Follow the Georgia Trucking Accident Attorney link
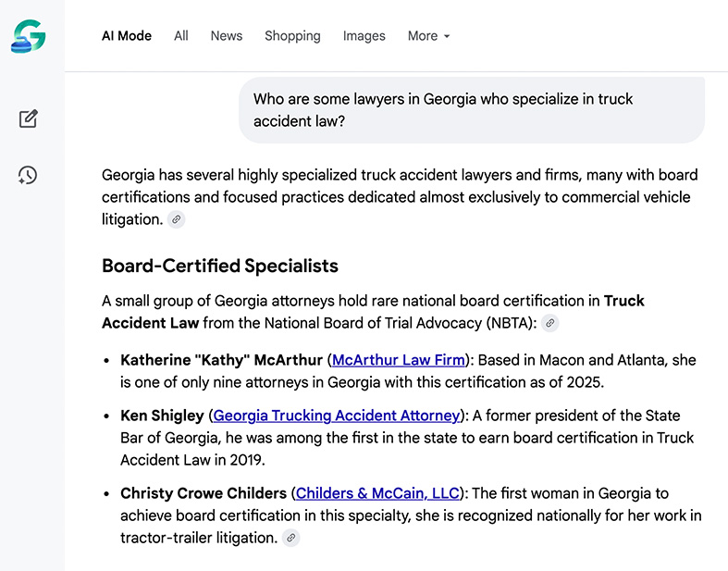Image resolution: width=728 pixels, height=571 pixels. click(337, 416)
